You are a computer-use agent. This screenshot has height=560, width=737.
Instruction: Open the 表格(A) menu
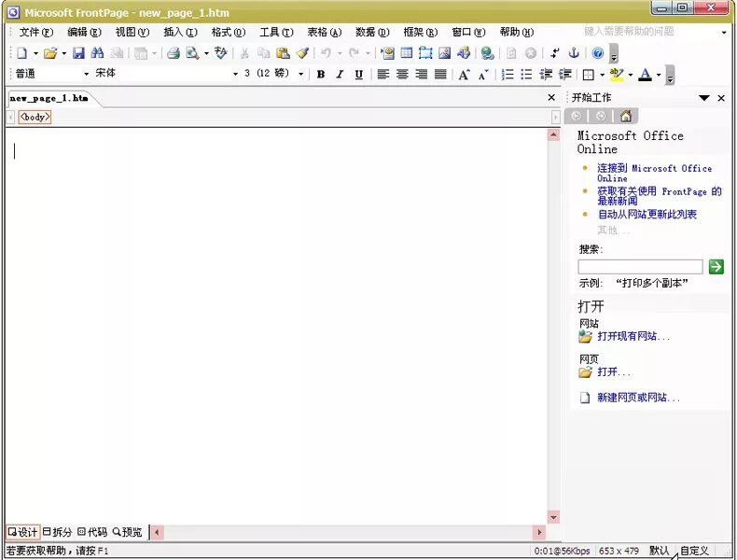[325, 32]
